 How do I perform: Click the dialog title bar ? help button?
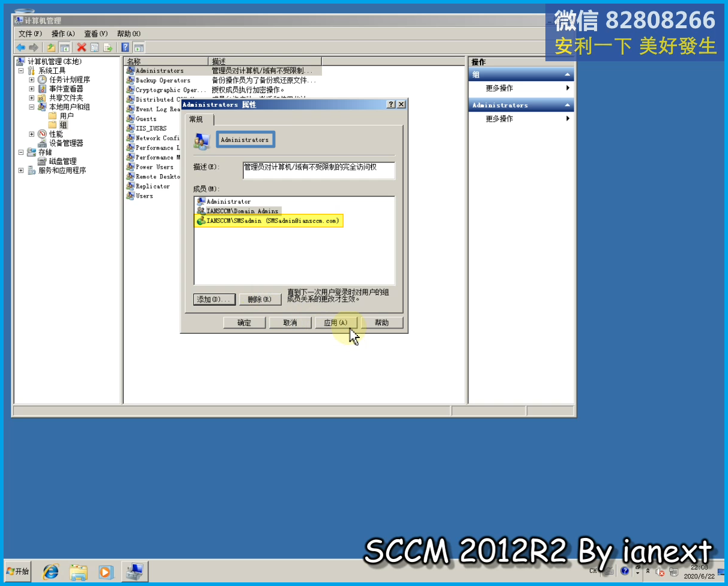point(391,104)
